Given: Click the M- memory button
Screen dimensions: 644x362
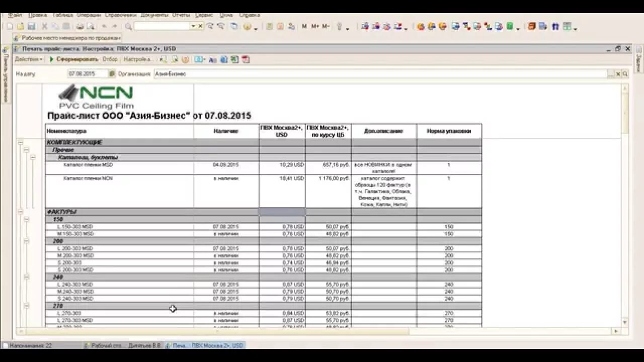Looking at the screenshot, I should [x=326, y=26].
